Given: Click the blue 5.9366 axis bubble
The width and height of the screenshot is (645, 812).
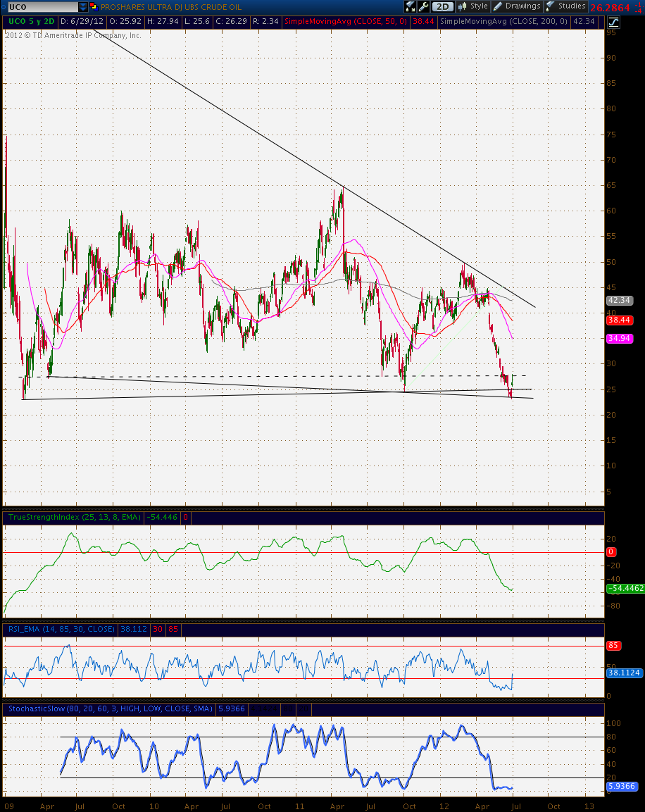Looking at the screenshot, I should pos(621,786).
